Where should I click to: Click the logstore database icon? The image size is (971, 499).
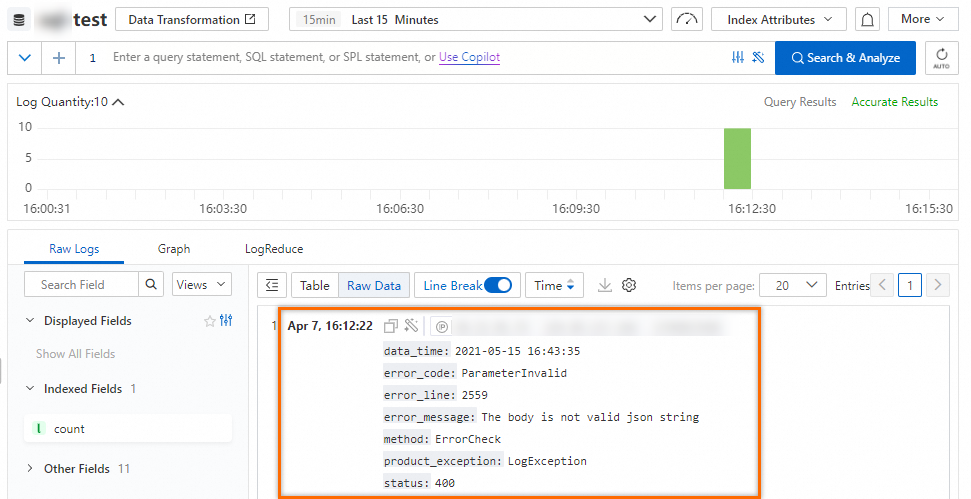[x=19, y=20]
